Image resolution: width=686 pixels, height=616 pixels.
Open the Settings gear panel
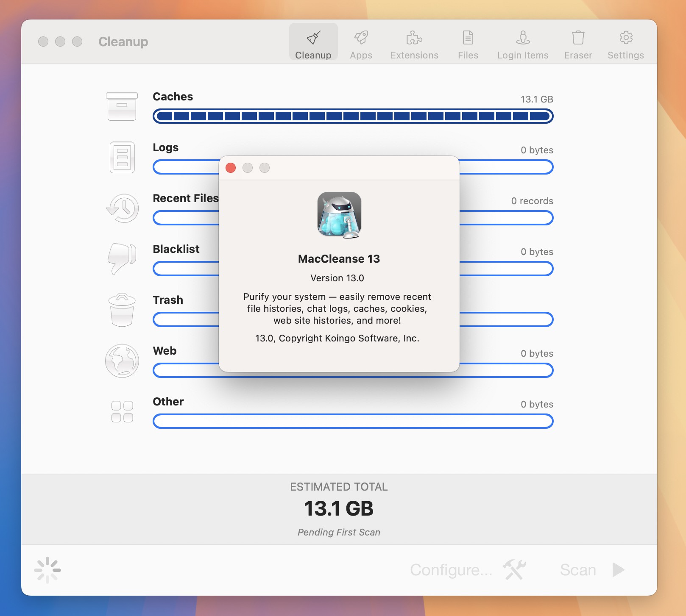coord(625,42)
